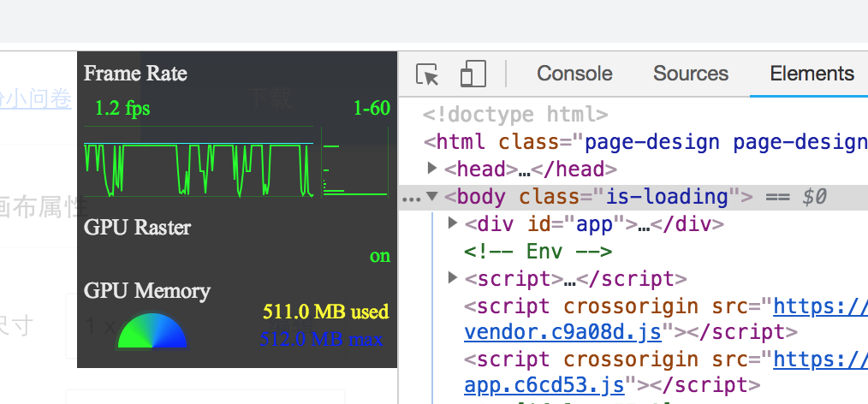Click the frame rate history graph
Image resolution: width=868 pixels, height=404 pixels.
tap(199, 162)
